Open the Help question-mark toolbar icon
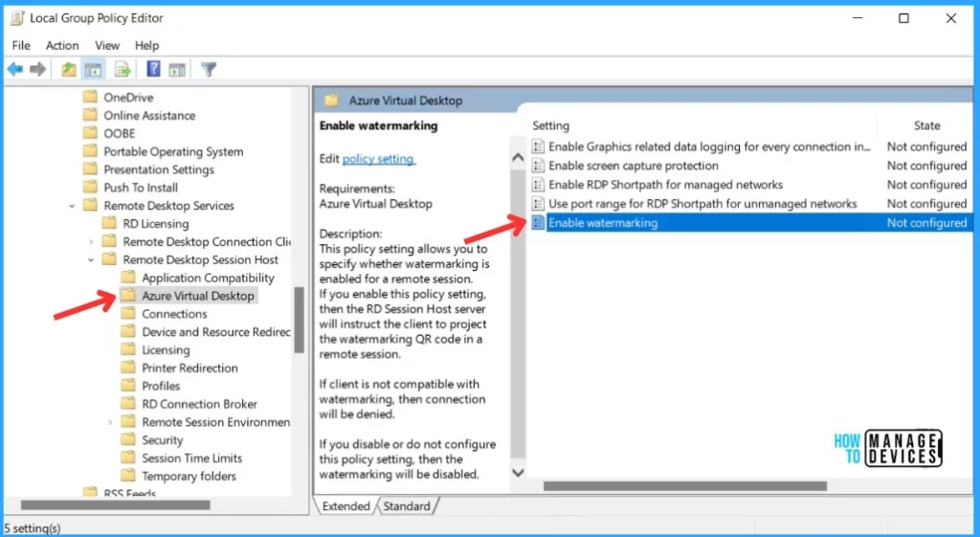The height and width of the screenshot is (537, 980). [x=153, y=69]
